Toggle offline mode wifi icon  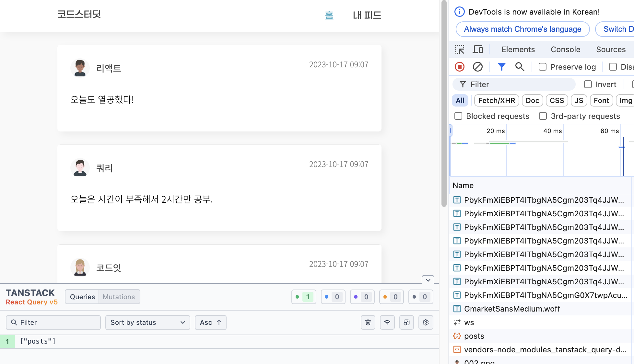[x=387, y=323]
